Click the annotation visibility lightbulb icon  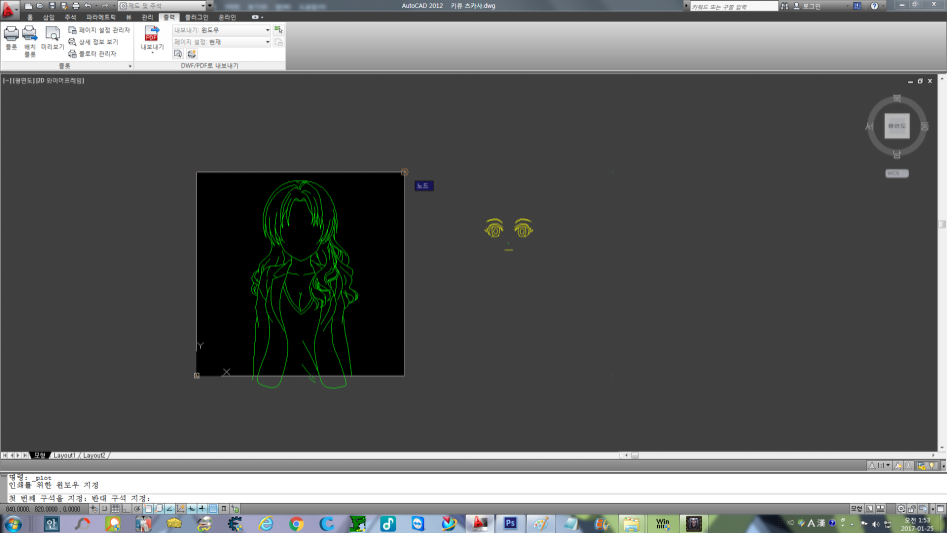pyautogui.click(x=931, y=465)
